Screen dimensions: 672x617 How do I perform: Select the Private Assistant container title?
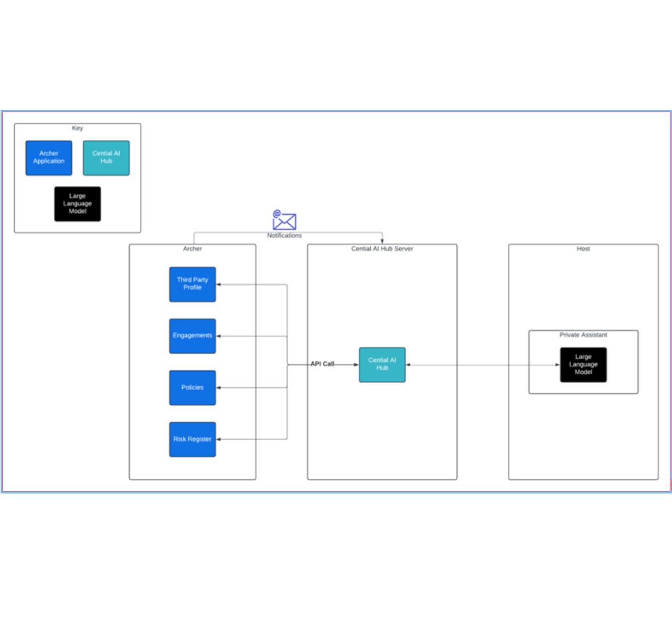583,335
